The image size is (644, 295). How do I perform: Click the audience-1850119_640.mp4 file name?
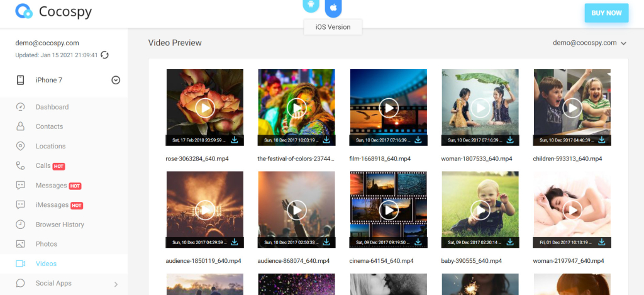pyautogui.click(x=203, y=261)
